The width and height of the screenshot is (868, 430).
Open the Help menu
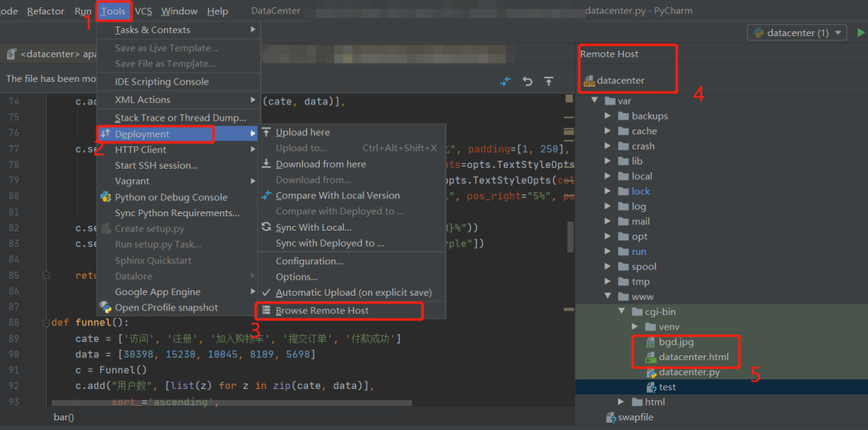pyautogui.click(x=218, y=11)
